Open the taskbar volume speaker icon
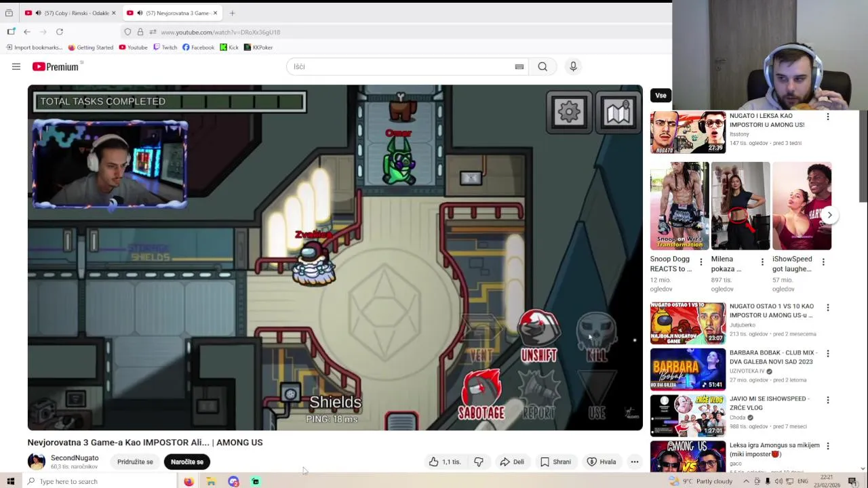Image resolution: width=868 pixels, height=488 pixels. click(778, 481)
